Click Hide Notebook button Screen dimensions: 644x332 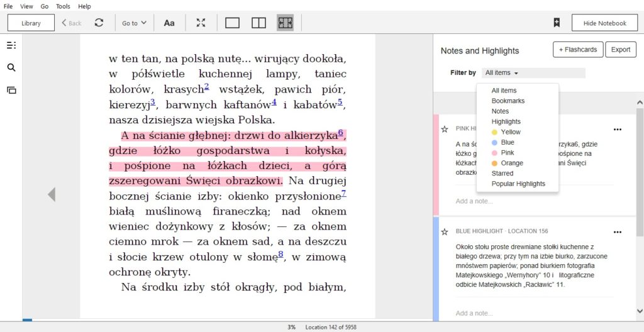(x=604, y=23)
